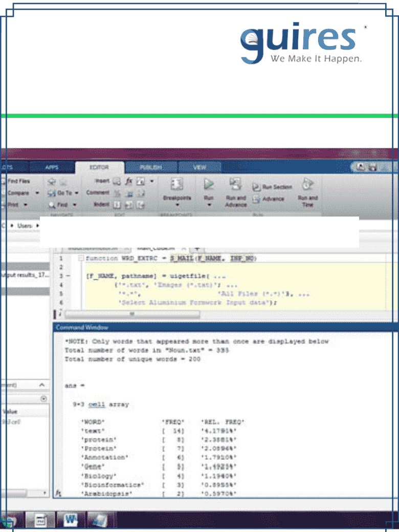
Task: Click the Run and Time icon
Action: 307,184
